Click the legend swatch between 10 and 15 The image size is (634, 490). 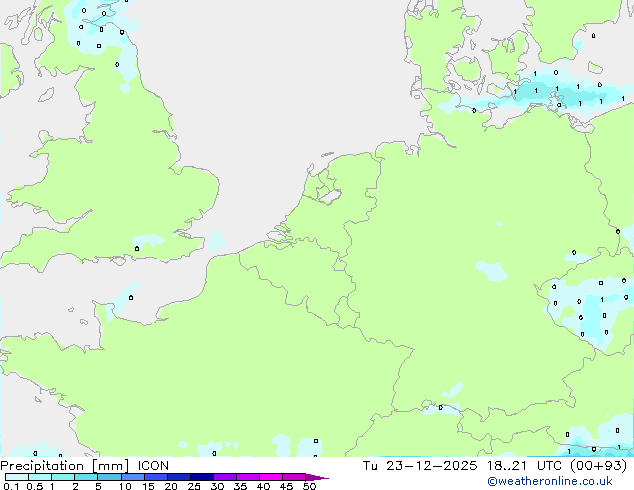click(133, 477)
